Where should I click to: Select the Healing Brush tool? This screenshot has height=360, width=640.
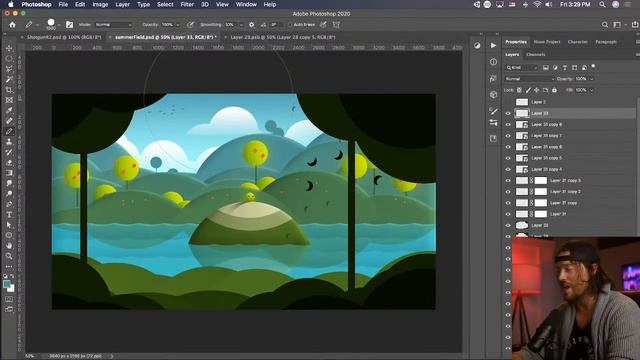(x=9, y=121)
